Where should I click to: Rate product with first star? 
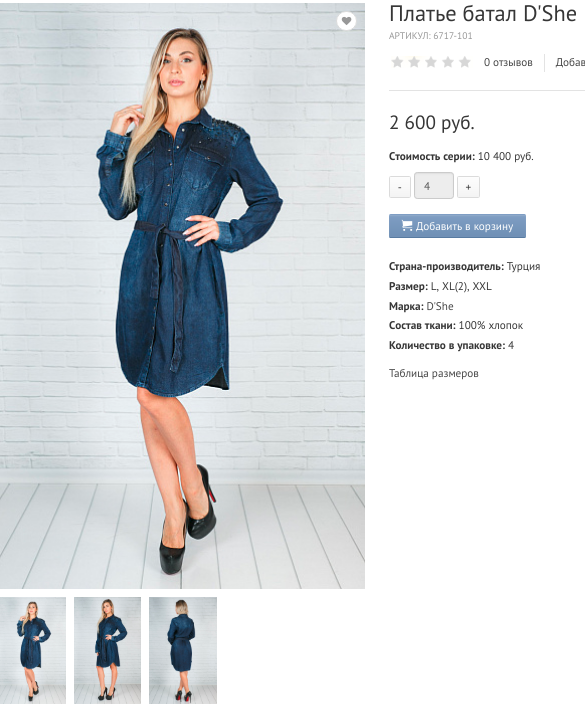397,62
